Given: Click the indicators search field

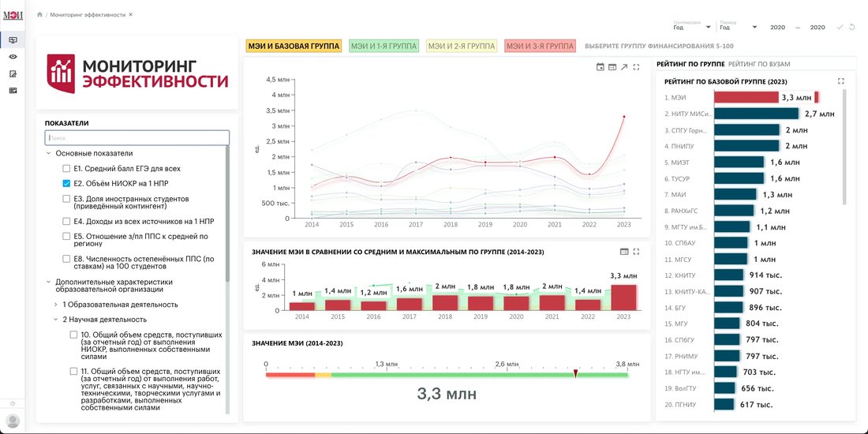Looking at the screenshot, I should click(x=137, y=138).
